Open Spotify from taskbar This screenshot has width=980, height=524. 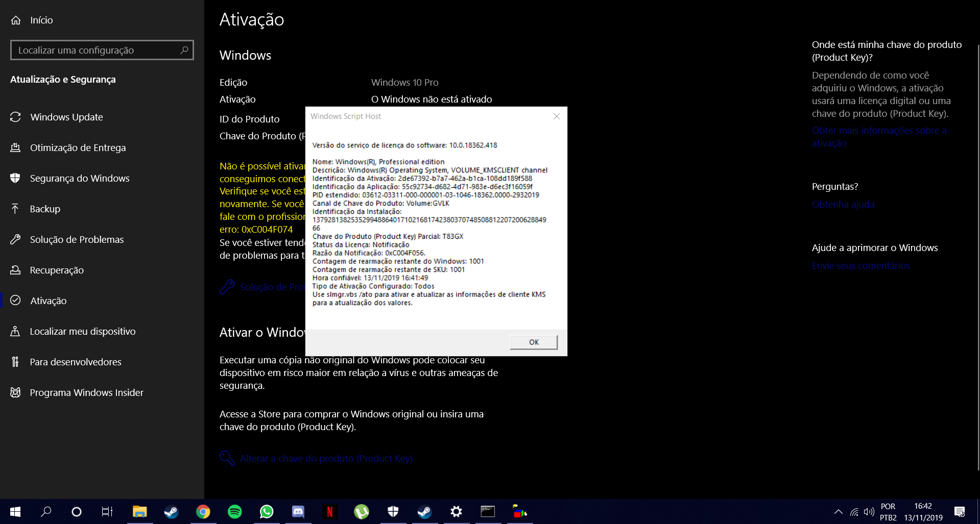click(235, 512)
